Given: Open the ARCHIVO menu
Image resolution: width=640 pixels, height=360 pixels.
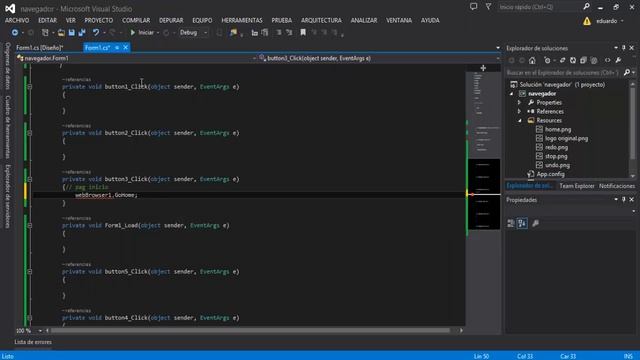Looking at the screenshot, I should 17,20.
